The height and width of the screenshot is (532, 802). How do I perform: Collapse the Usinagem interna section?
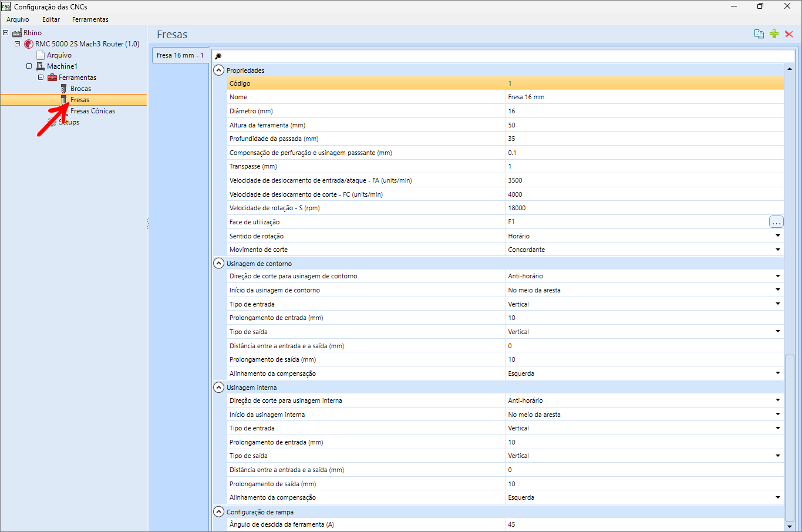218,388
